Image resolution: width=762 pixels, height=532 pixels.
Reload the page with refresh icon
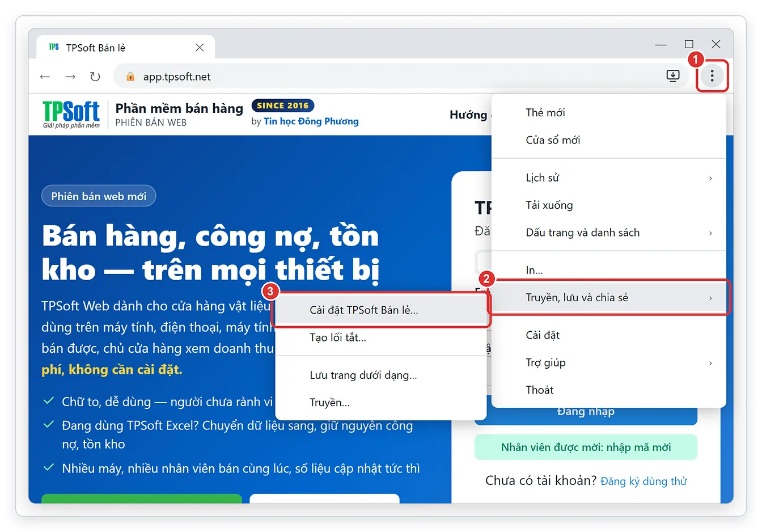tap(95, 77)
